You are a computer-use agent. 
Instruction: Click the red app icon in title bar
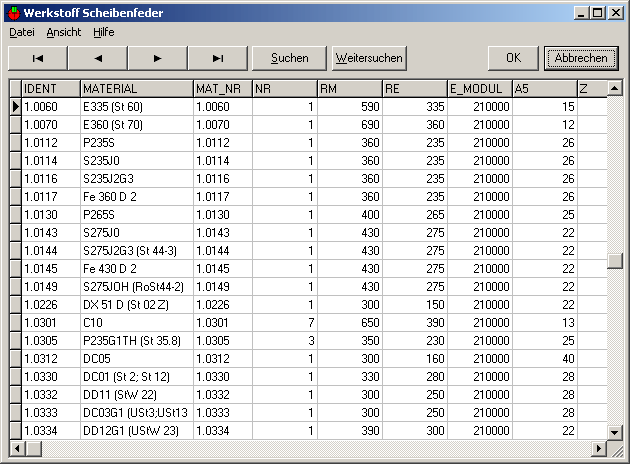pos(12,12)
